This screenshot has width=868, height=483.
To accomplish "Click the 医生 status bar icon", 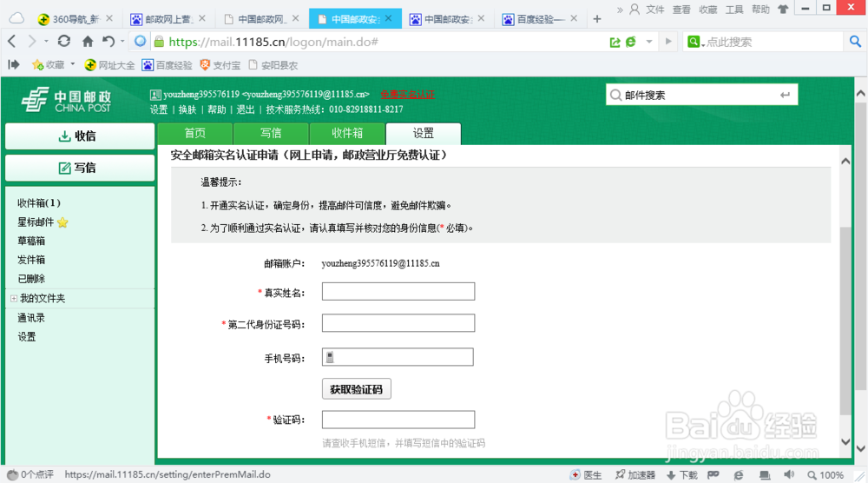I will tap(575, 474).
